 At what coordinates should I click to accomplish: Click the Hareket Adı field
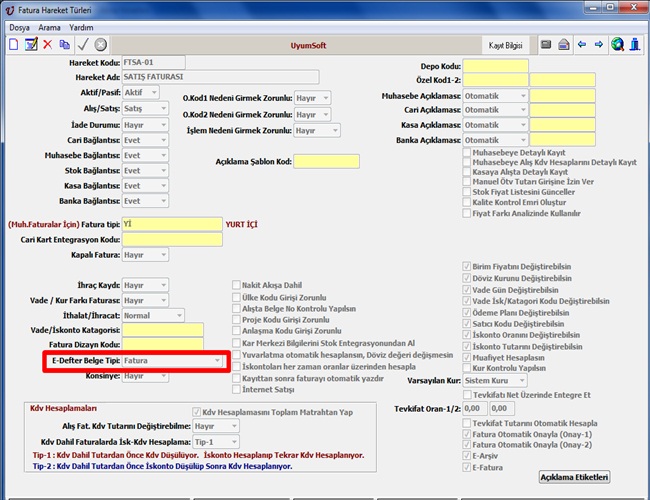point(221,77)
